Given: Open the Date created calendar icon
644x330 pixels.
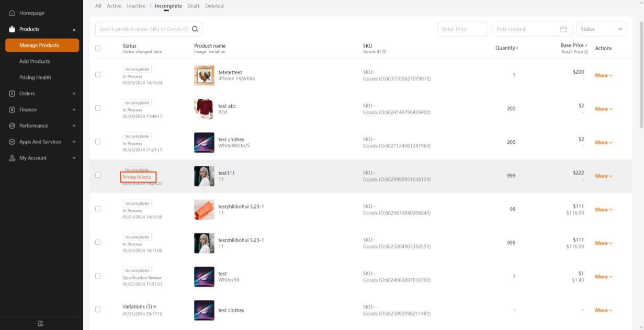Looking at the screenshot, I should (x=563, y=29).
